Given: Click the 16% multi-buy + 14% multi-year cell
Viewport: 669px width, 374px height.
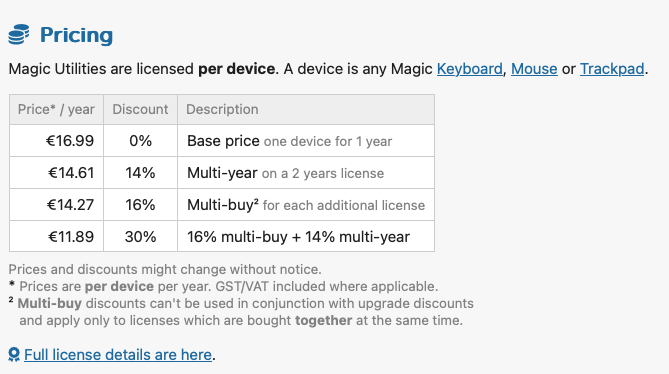Looking at the screenshot, I should click(306, 236).
